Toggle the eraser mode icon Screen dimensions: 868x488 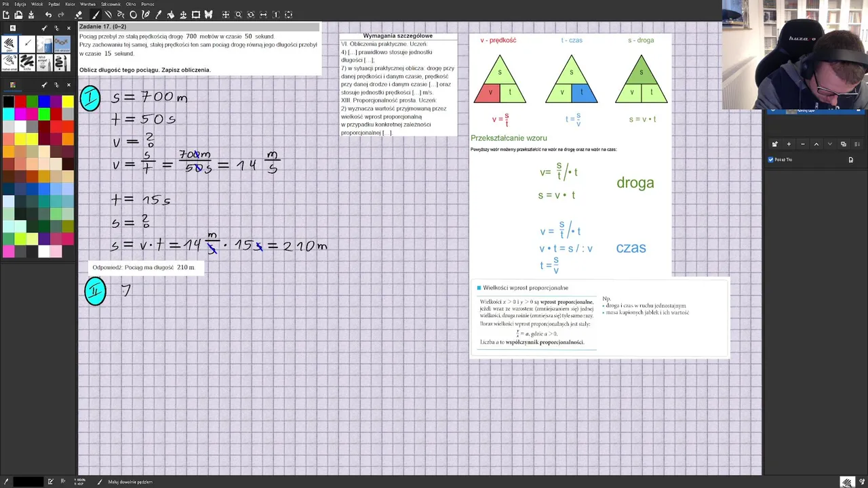79,15
